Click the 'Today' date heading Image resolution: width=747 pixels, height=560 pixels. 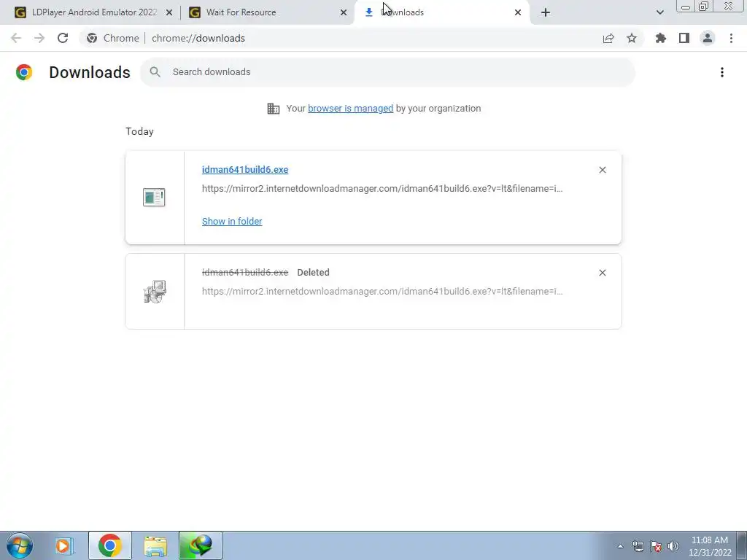pyautogui.click(x=139, y=131)
